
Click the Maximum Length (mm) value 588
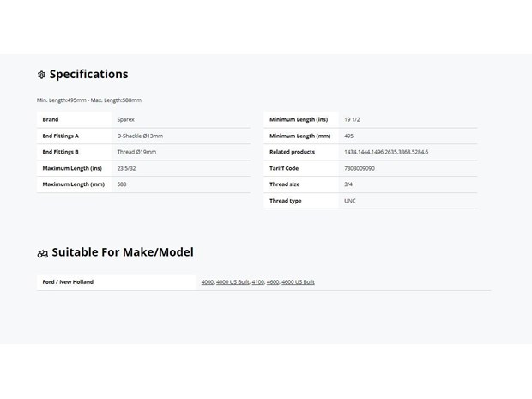coord(122,184)
